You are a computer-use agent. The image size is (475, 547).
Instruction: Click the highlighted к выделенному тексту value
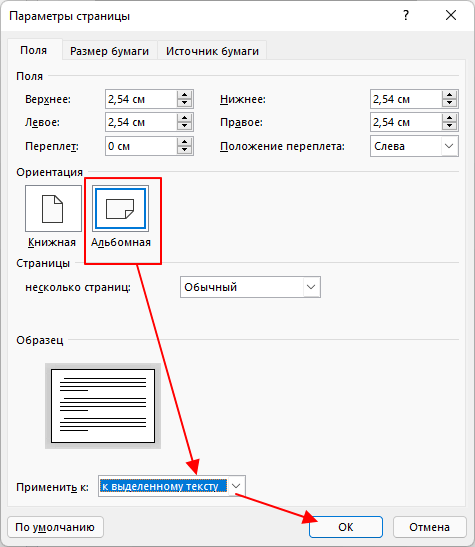coord(164,486)
